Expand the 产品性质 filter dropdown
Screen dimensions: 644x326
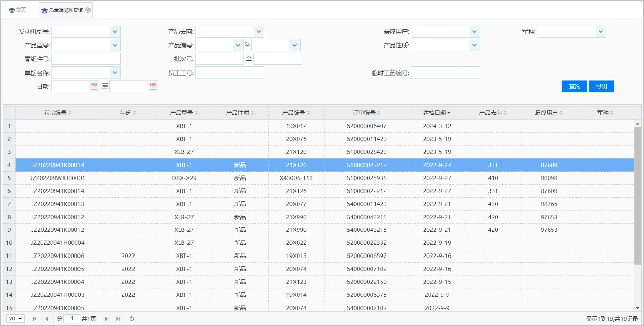point(474,45)
